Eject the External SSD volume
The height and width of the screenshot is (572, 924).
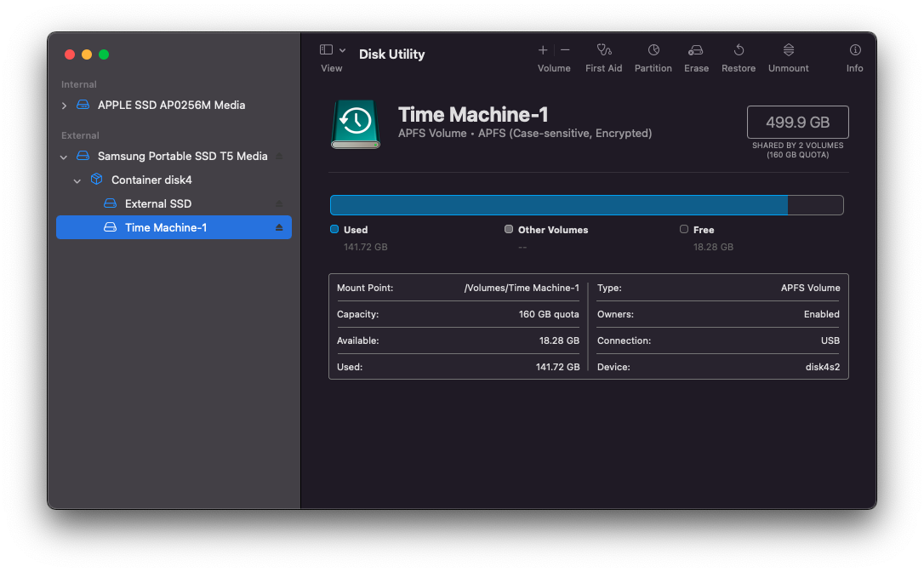click(x=279, y=204)
